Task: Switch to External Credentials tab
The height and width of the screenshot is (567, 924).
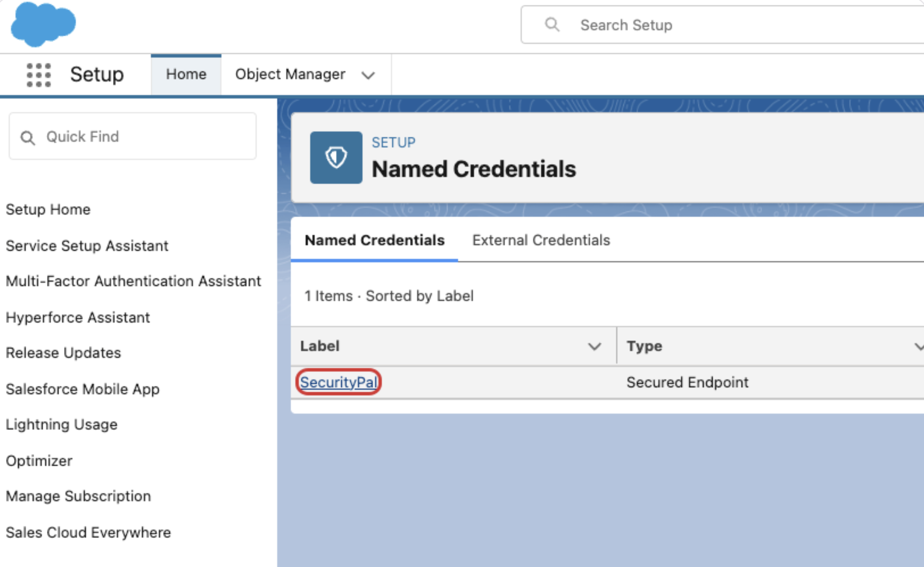Action: 541,240
